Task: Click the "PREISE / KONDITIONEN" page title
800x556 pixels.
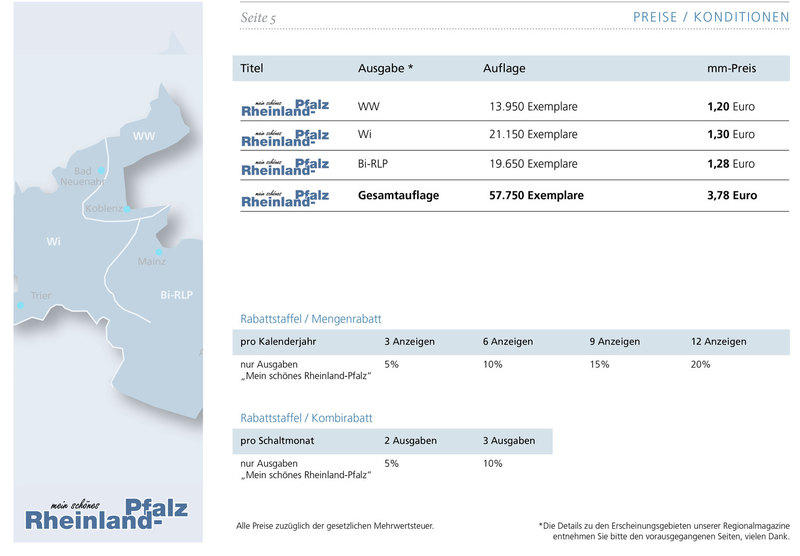Action: [x=711, y=18]
